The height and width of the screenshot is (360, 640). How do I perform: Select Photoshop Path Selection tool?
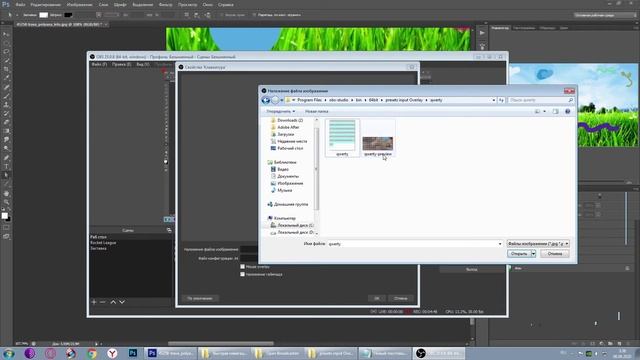pyautogui.click(x=6, y=176)
